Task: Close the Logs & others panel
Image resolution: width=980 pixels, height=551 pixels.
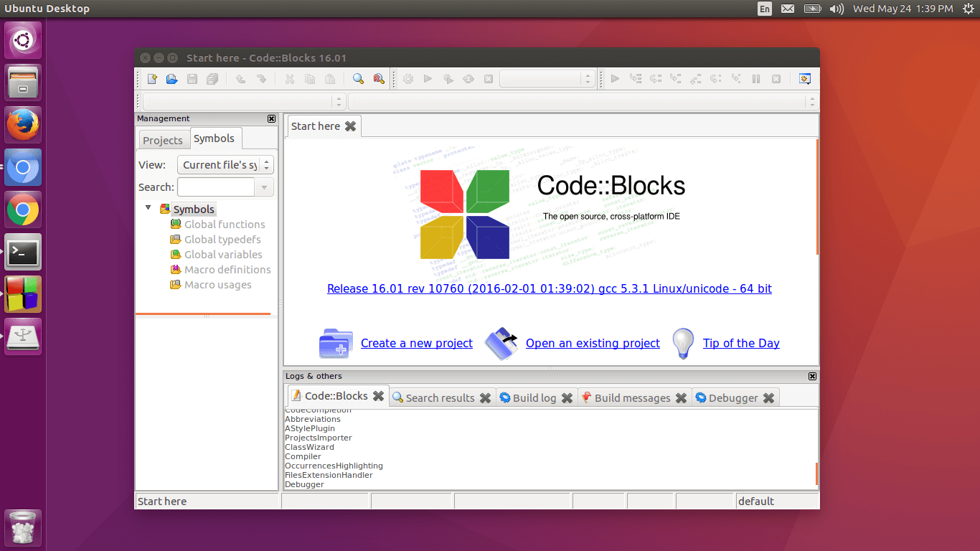Action: 812,377
